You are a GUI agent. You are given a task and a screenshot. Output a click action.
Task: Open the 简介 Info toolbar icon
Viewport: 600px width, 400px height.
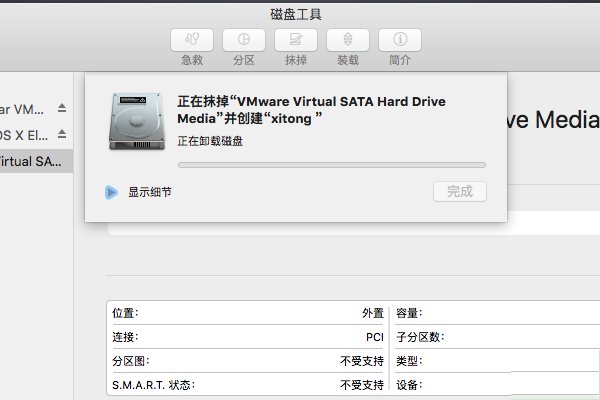[400, 40]
